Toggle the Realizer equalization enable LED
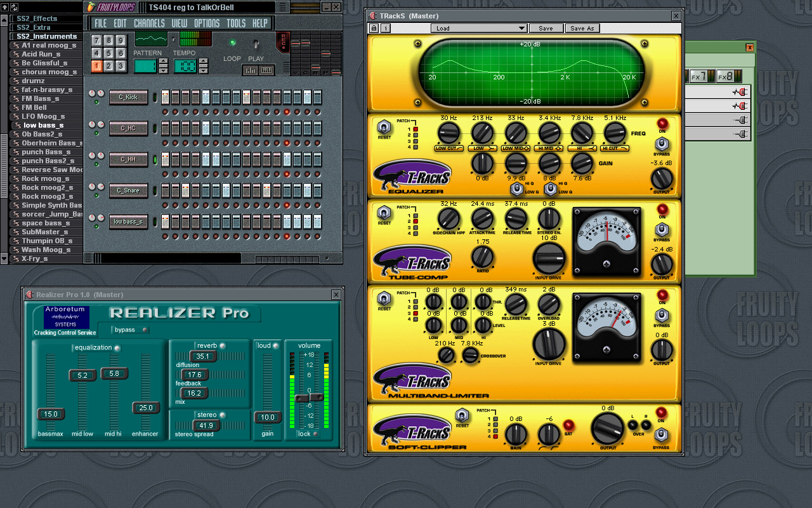This screenshot has height=508, width=812. (117, 347)
